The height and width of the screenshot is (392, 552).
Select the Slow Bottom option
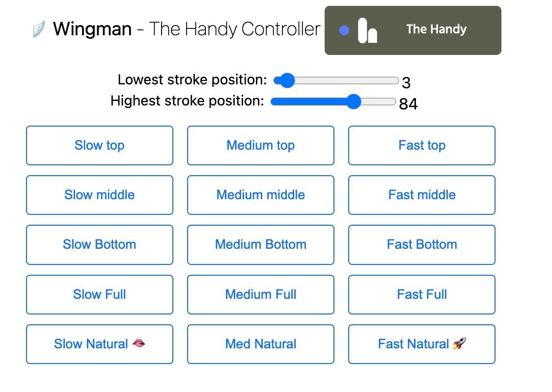(x=100, y=244)
